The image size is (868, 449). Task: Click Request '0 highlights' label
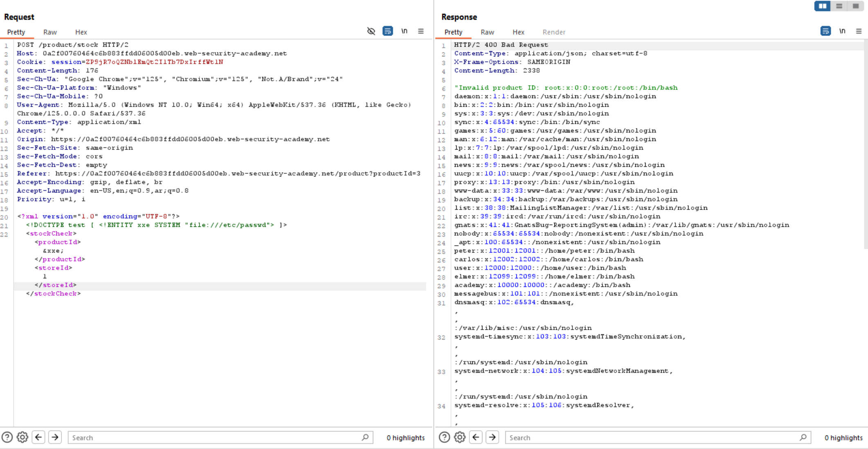pos(406,438)
